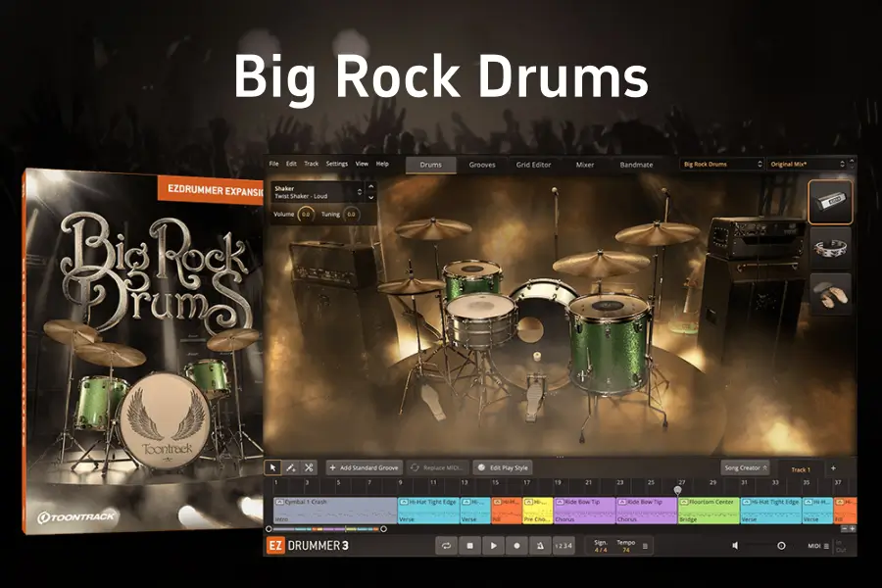Screen dimensions: 882x588
Task: Adjust the master volume slider
Action: pos(780,545)
